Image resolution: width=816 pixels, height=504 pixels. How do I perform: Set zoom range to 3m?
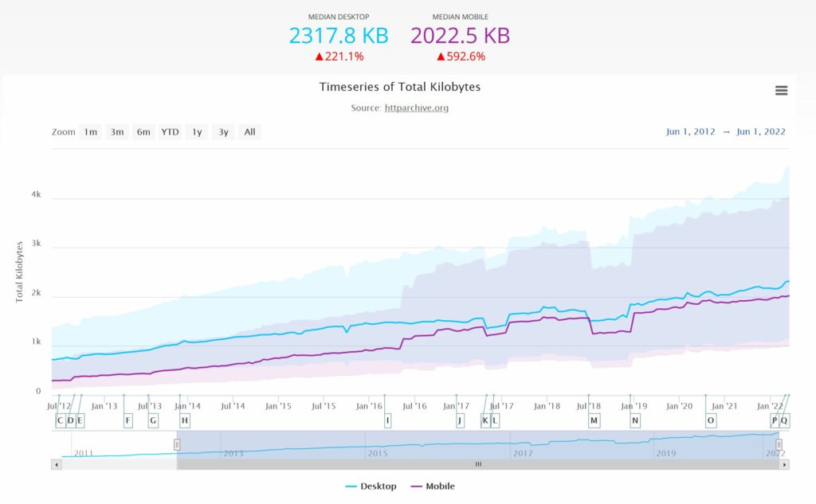(117, 132)
